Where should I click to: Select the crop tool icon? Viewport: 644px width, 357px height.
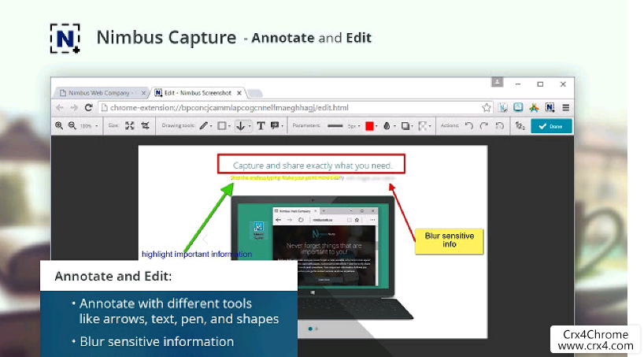click(x=145, y=126)
